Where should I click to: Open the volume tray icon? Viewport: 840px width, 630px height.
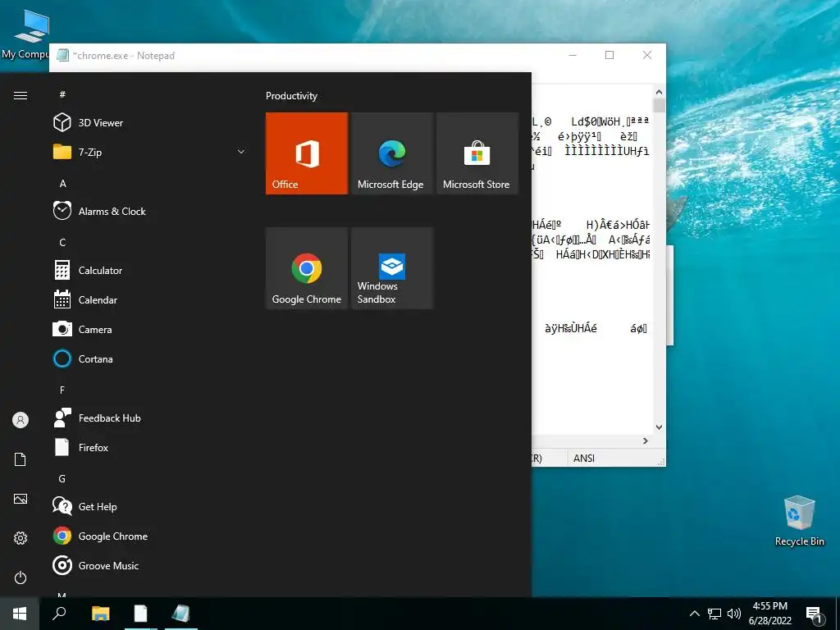[x=734, y=614]
